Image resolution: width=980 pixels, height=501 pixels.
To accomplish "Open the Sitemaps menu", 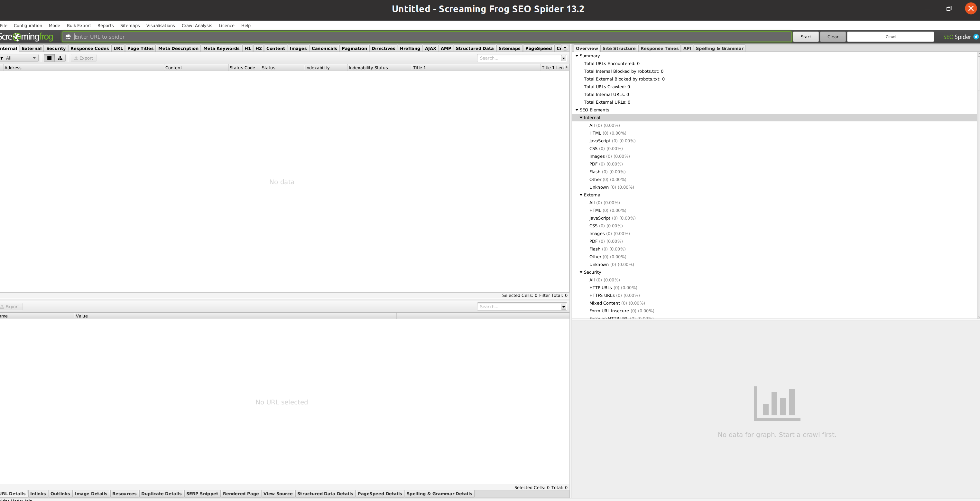I will click(x=130, y=25).
